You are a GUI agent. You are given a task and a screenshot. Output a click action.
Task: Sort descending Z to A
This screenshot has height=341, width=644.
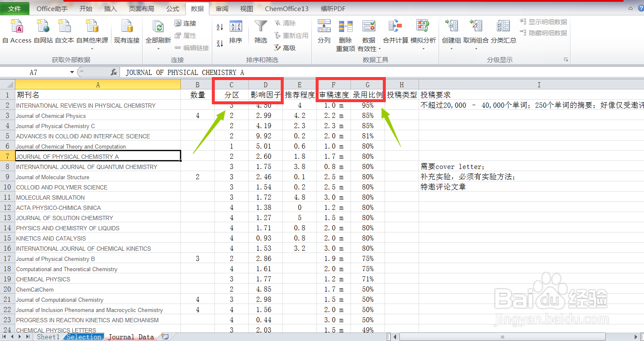(220, 43)
